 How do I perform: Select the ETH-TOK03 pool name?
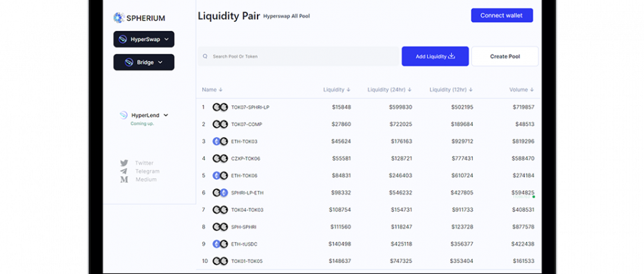pos(245,141)
